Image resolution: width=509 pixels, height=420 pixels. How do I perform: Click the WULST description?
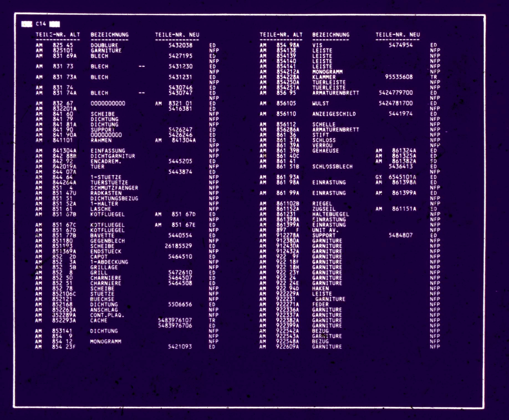[320, 103]
